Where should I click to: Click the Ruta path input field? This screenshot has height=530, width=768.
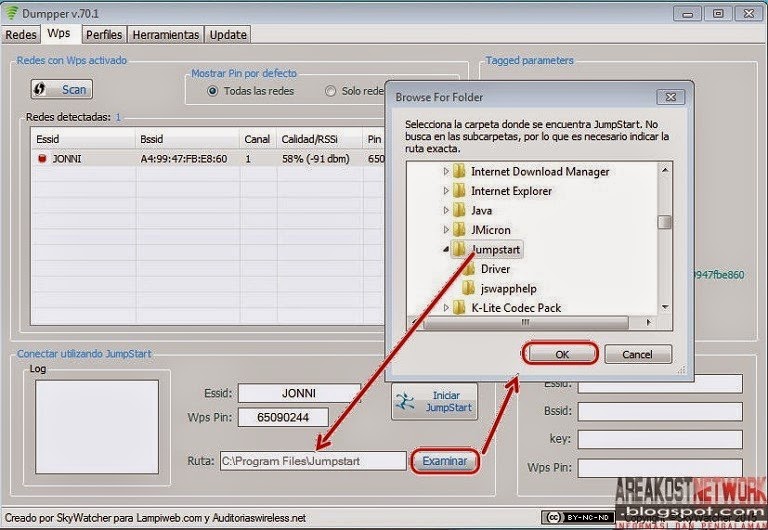[x=313, y=461]
